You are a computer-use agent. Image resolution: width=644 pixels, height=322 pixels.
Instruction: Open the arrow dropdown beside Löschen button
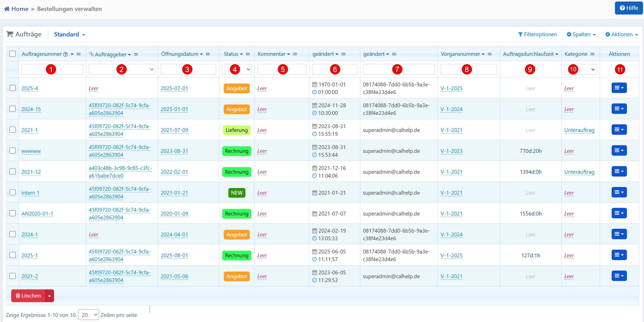49,296
